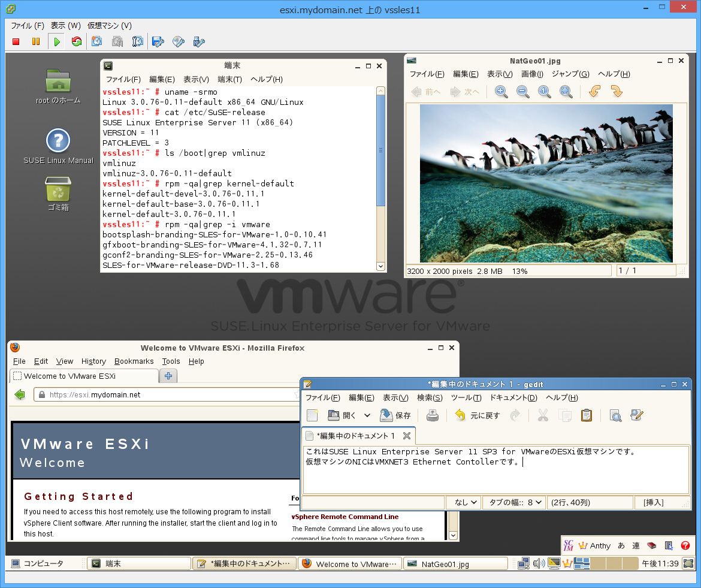Open a new tab in Firefox
This screenshot has width=701, height=588.
pyautogui.click(x=168, y=376)
